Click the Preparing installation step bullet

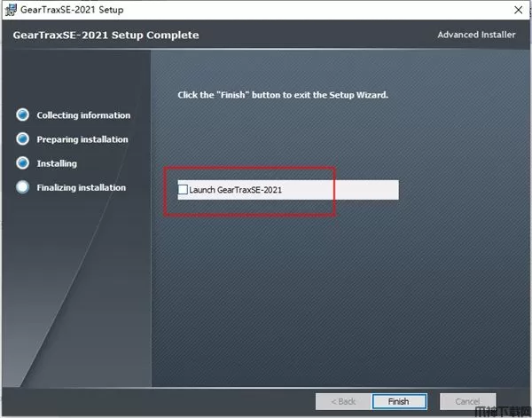tap(23, 138)
